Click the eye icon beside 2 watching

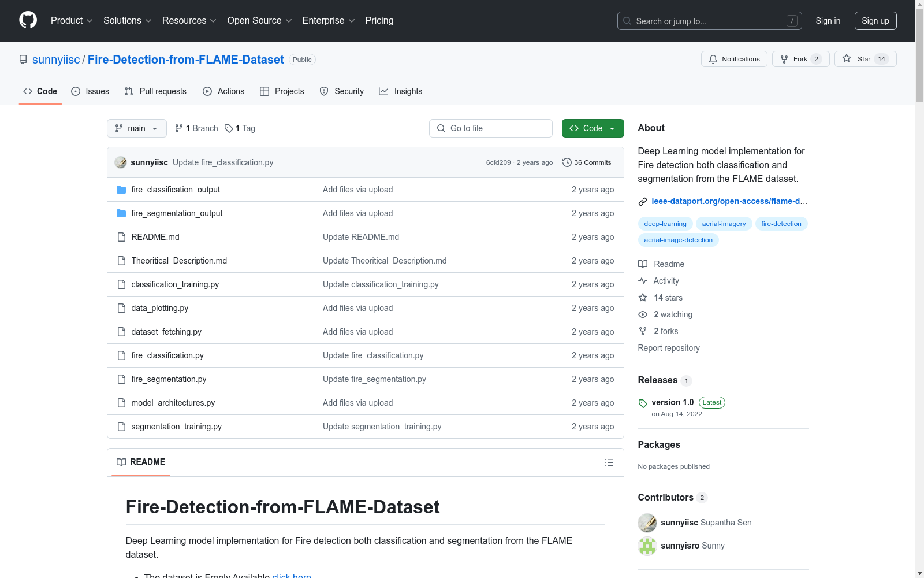coord(643,314)
